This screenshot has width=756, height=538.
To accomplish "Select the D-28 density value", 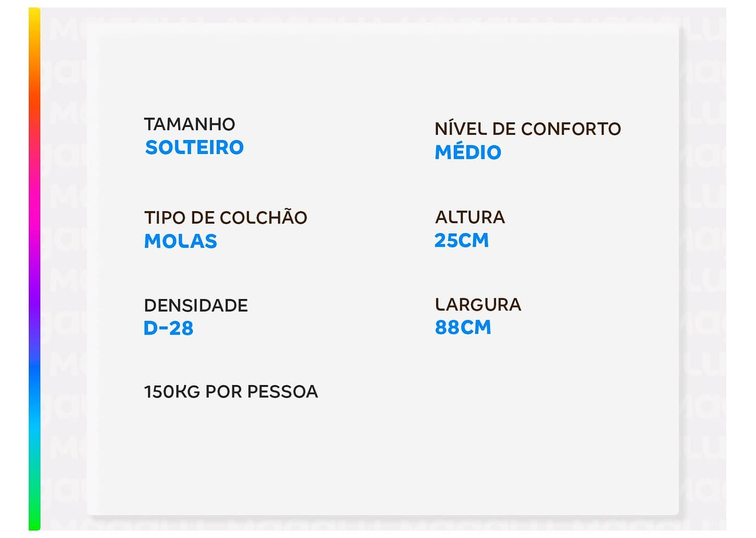I will pyautogui.click(x=169, y=329).
